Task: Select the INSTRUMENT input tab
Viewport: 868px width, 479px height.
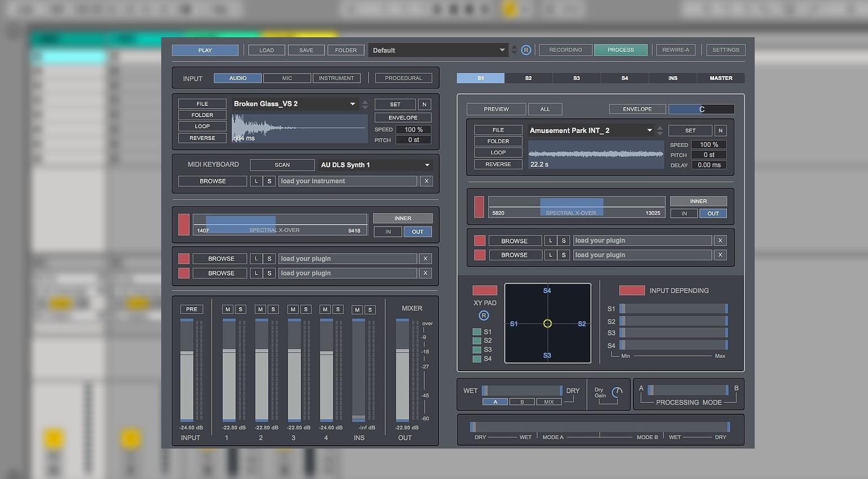Action: coord(336,78)
